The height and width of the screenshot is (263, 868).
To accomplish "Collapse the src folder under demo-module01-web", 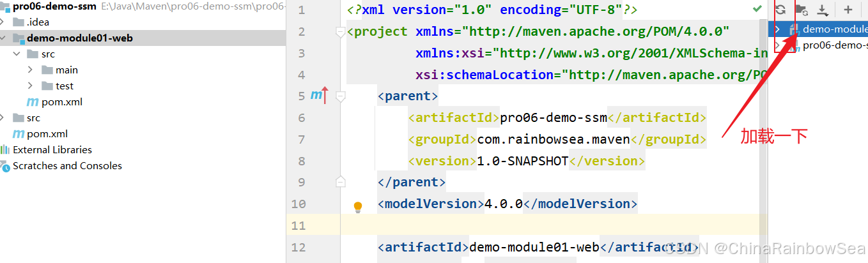I will coord(17,54).
